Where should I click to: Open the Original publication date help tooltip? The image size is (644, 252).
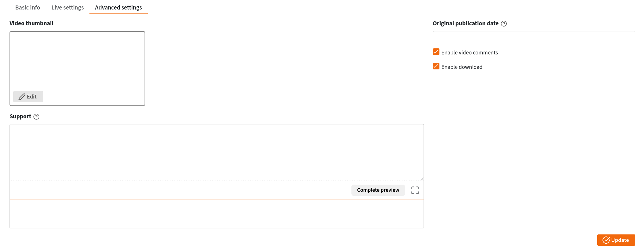click(x=504, y=24)
